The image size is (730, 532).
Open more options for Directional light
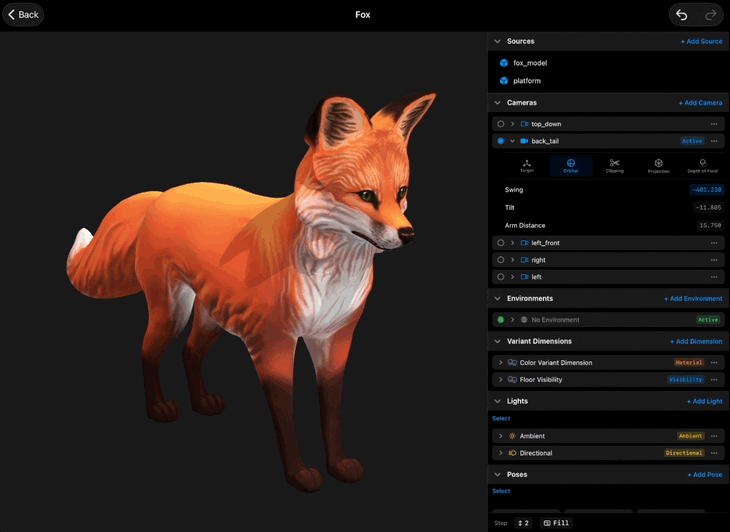point(714,453)
